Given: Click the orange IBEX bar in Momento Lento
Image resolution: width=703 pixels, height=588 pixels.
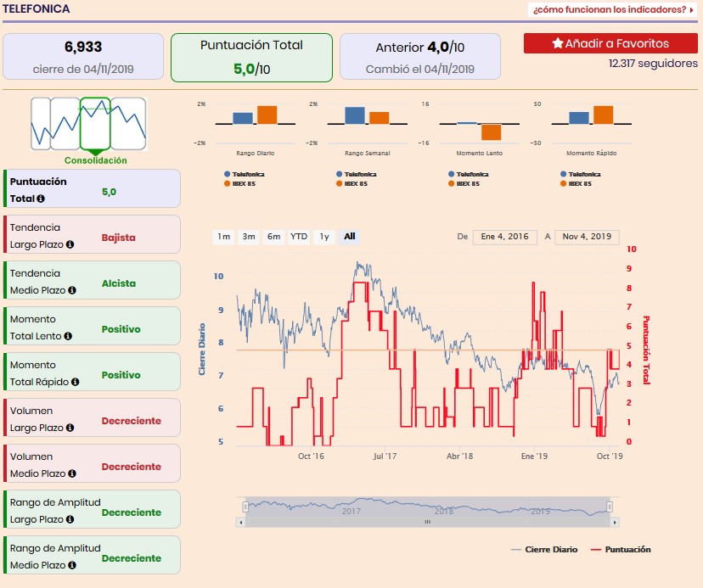Looking at the screenshot, I should [491, 132].
